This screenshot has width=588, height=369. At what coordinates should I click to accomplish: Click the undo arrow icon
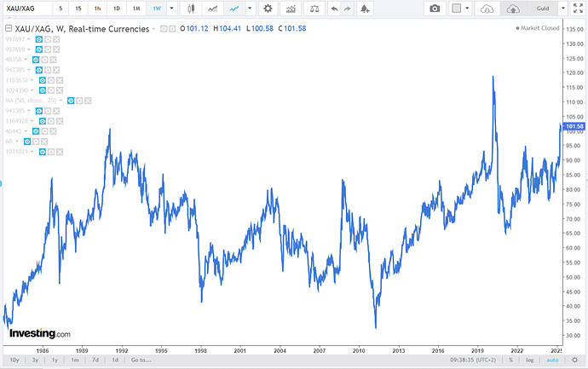click(x=333, y=9)
